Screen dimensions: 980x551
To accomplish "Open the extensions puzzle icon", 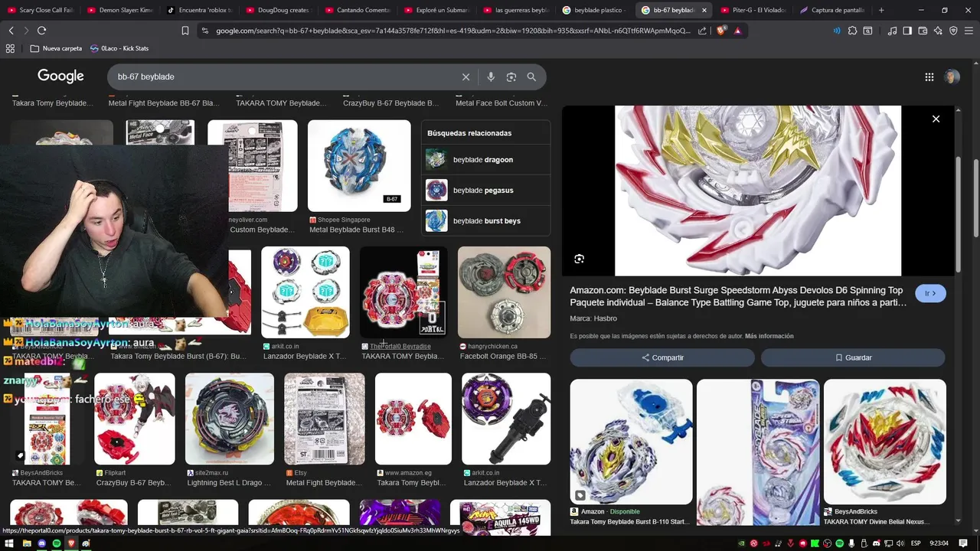I will pyautogui.click(x=852, y=31).
